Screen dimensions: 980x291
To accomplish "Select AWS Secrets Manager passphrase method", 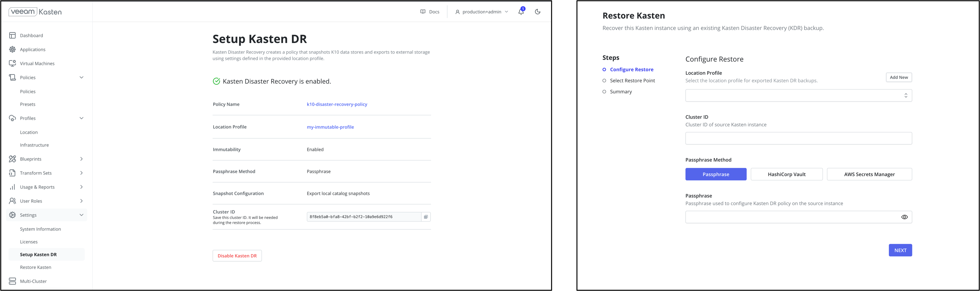I will (869, 174).
